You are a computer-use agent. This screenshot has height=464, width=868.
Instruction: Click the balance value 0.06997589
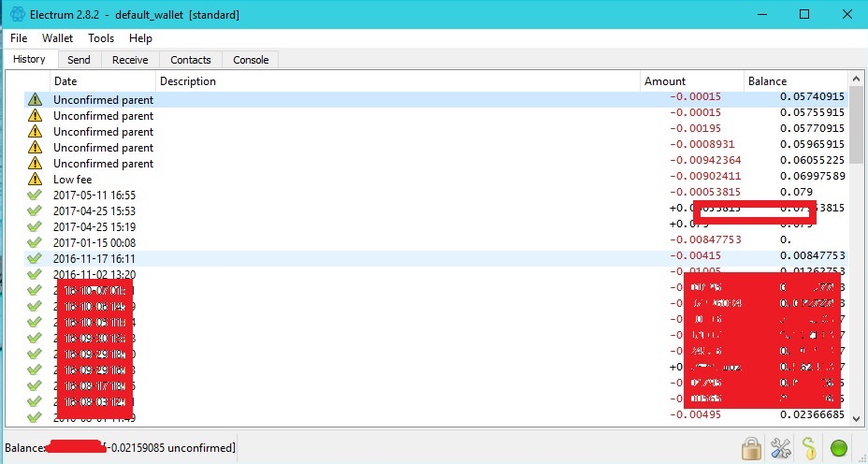pyautogui.click(x=813, y=176)
